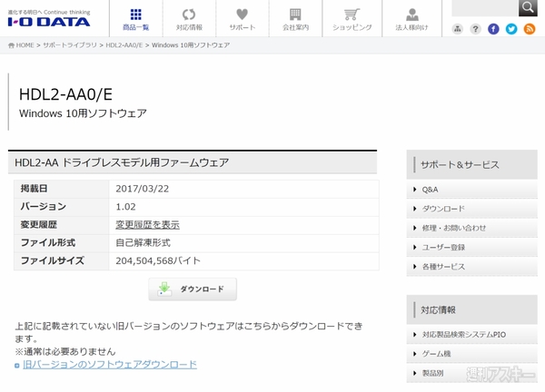This screenshot has width=545, height=392.
Task: Click the ファイルサイズ table label
Action: (x=53, y=260)
